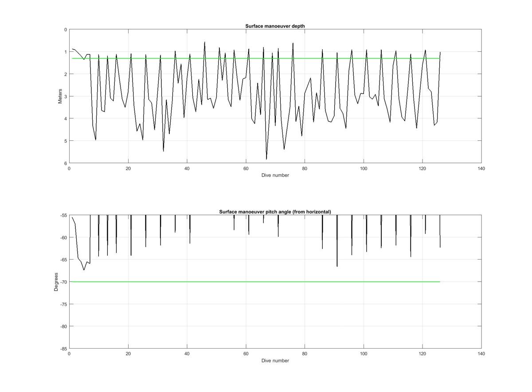The width and height of the screenshot is (532, 392).
Task: Click x-axis tick '20' on depth plot
Action: (x=128, y=168)
